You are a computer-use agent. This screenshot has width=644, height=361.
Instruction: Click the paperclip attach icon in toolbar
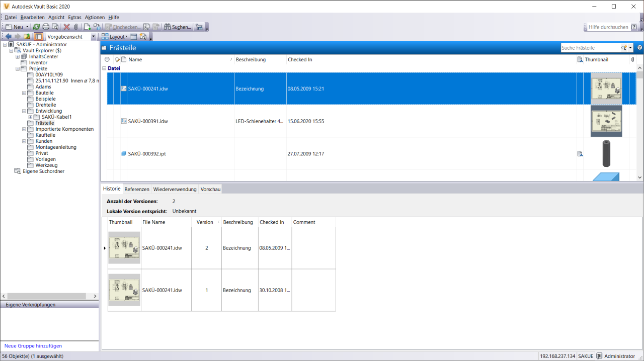click(x=75, y=27)
